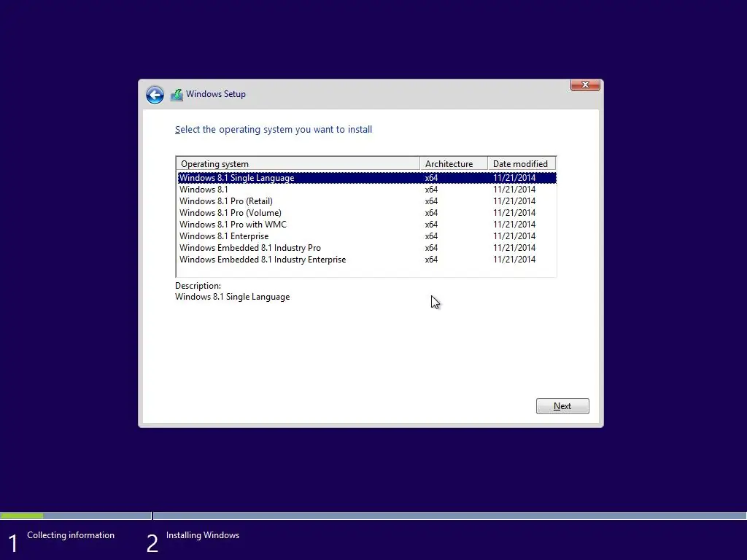Click the Installing Windows step label
Image resolution: width=747 pixels, height=560 pixels.
tap(203, 534)
